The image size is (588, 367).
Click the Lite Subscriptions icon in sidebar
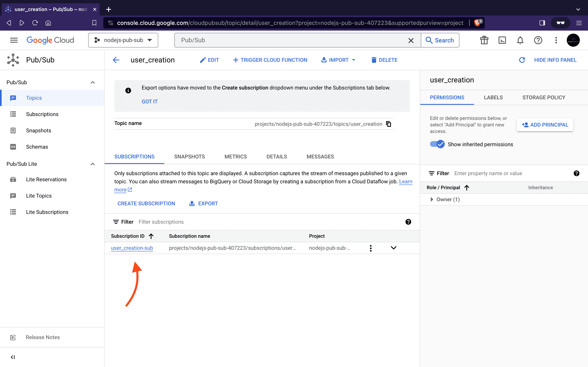tap(13, 212)
